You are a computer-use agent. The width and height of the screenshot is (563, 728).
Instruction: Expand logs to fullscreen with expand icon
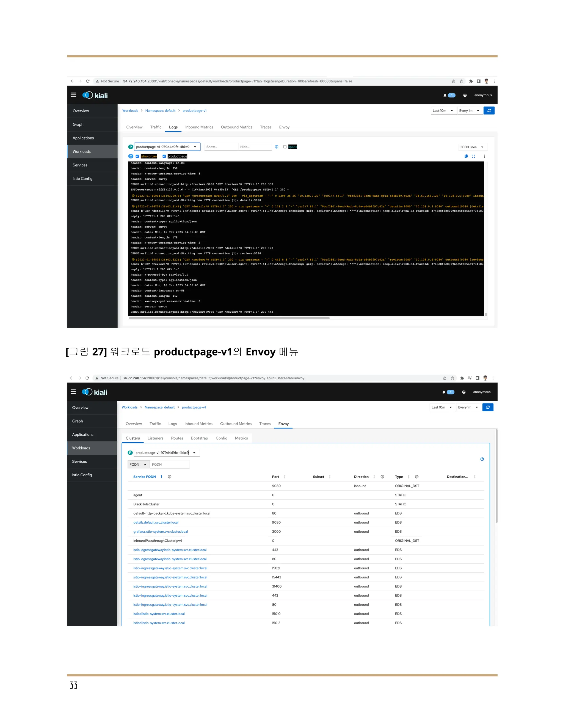point(473,156)
